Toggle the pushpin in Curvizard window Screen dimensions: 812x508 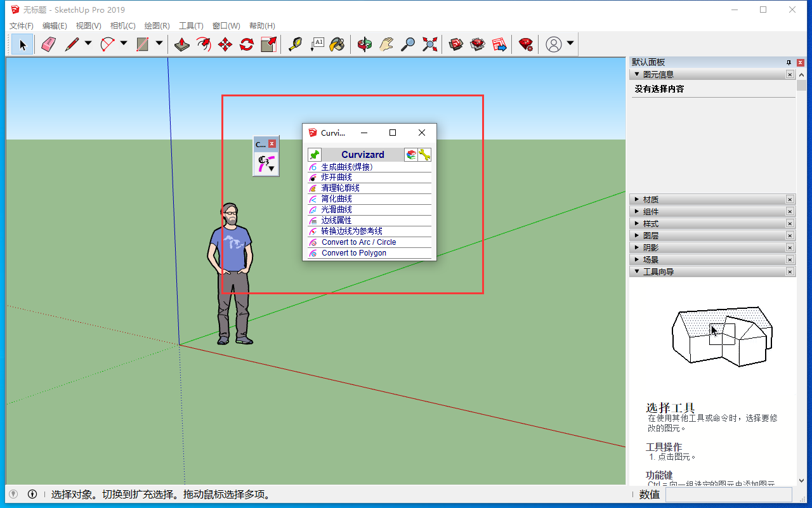click(x=315, y=155)
